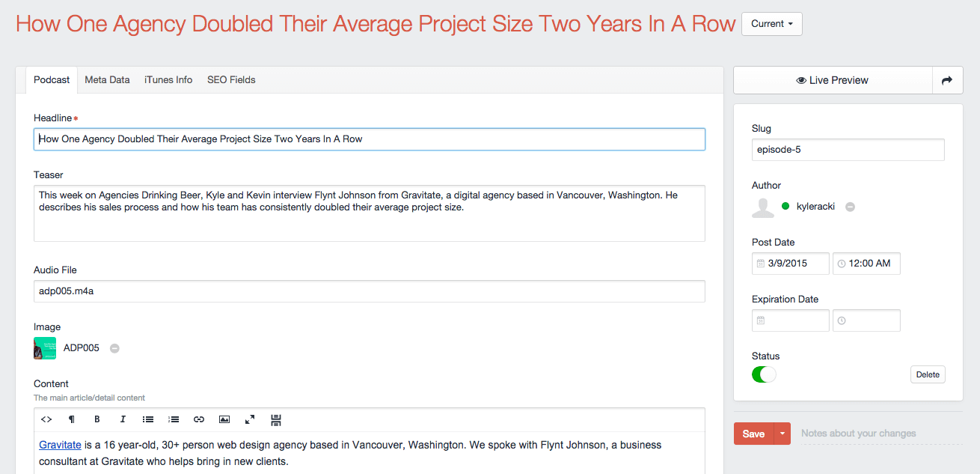This screenshot has width=980, height=474.
Task: Remove author kyleracki from entry
Action: coord(850,207)
